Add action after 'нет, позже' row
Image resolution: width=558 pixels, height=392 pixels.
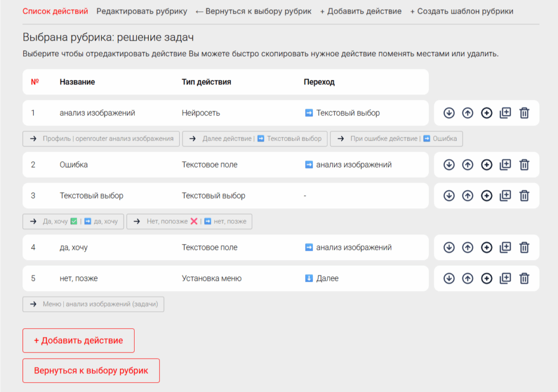pos(487,279)
